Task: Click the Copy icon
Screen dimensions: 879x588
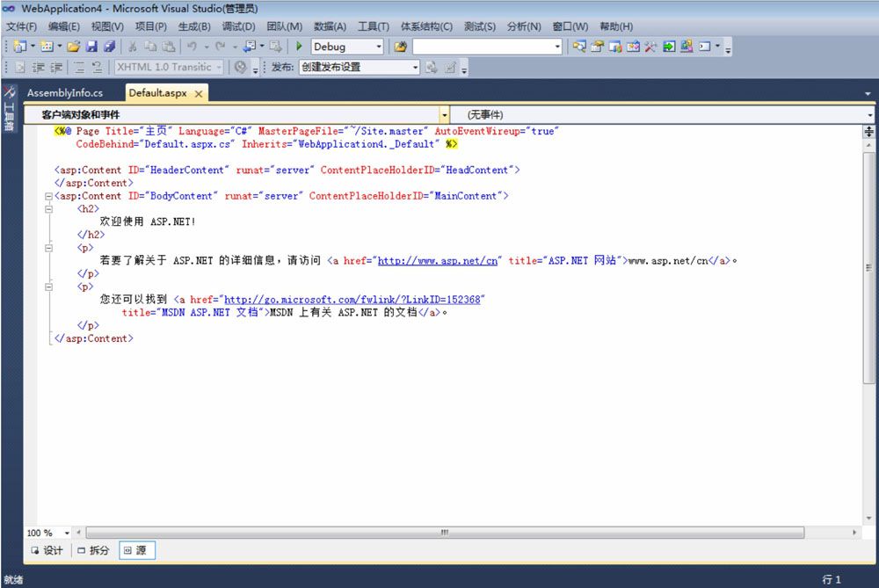Action: click(x=151, y=47)
